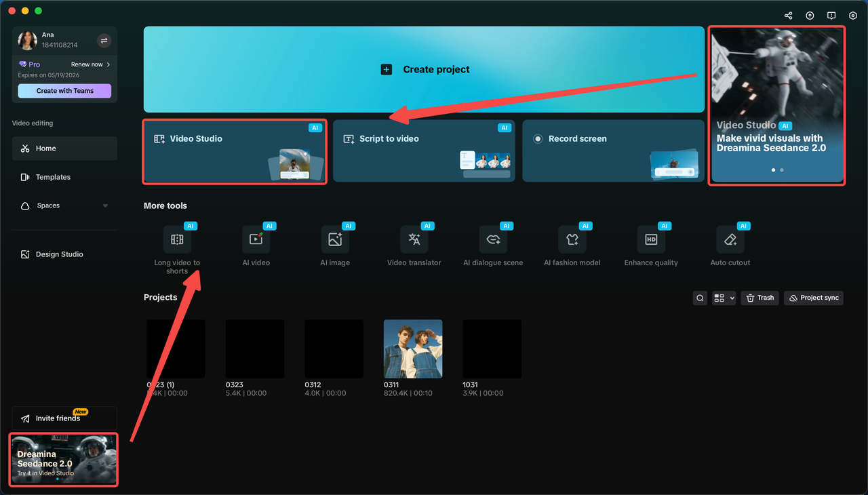868x495 pixels.
Task: Click the "Video editing" sidebar label
Action: pyautogui.click(x=33, y=123)
